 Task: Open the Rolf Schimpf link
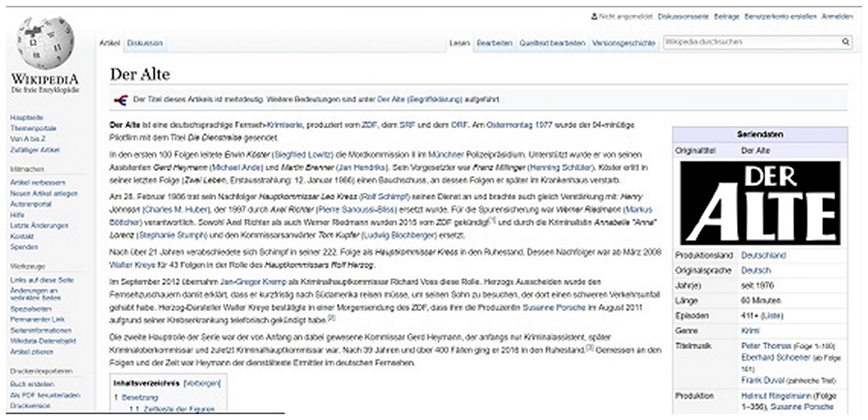[x=384, y=197]
